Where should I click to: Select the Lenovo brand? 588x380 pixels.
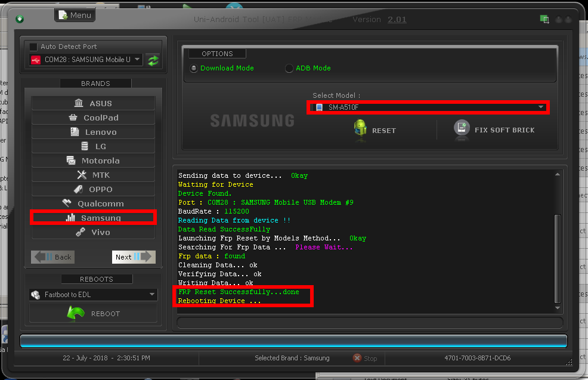click(94, 132)
